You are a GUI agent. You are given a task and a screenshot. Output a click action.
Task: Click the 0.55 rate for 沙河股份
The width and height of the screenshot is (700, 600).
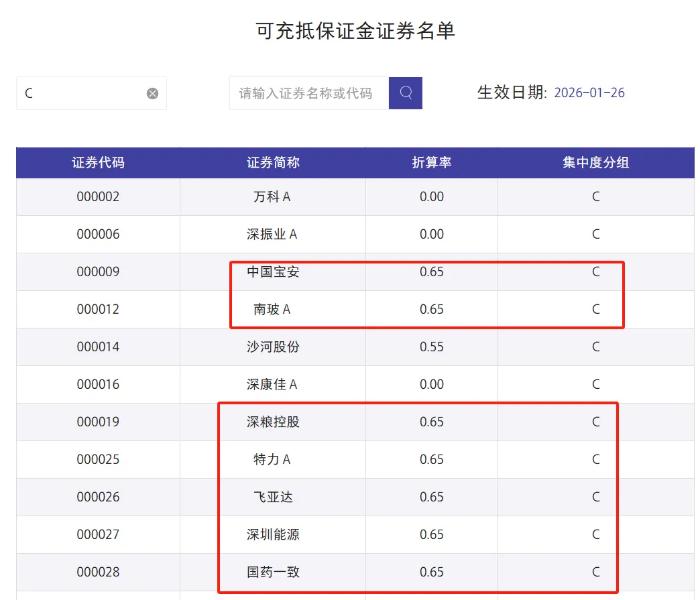coord(432,347)
